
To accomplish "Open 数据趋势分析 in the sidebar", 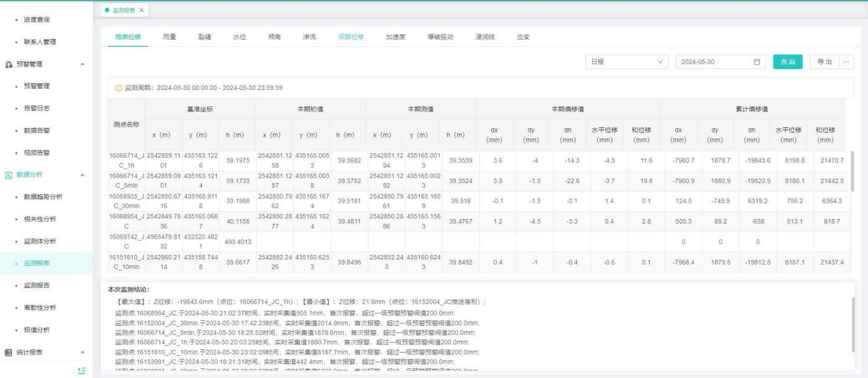I will [x=48, y=197].
